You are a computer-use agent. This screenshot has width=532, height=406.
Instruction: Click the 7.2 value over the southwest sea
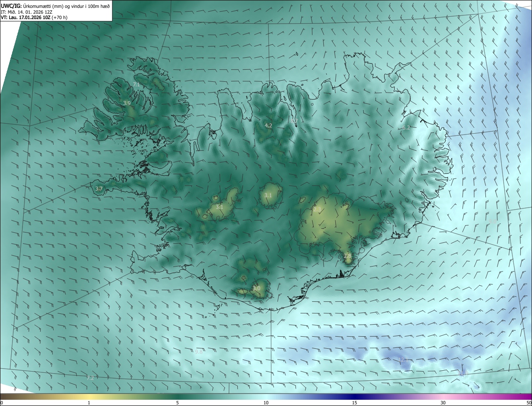coord(90,378)
